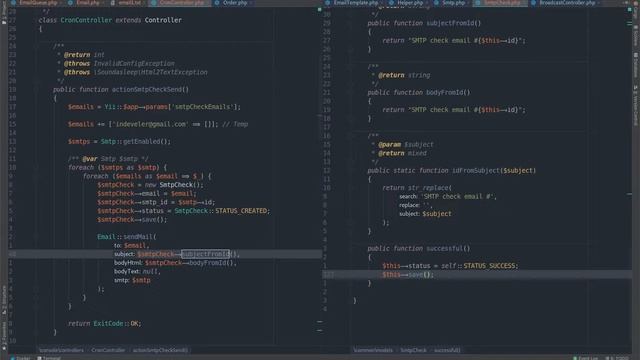Switch to the EmailQueue.php tab
The width and height of the screenshot is (640, 360).
38,3
